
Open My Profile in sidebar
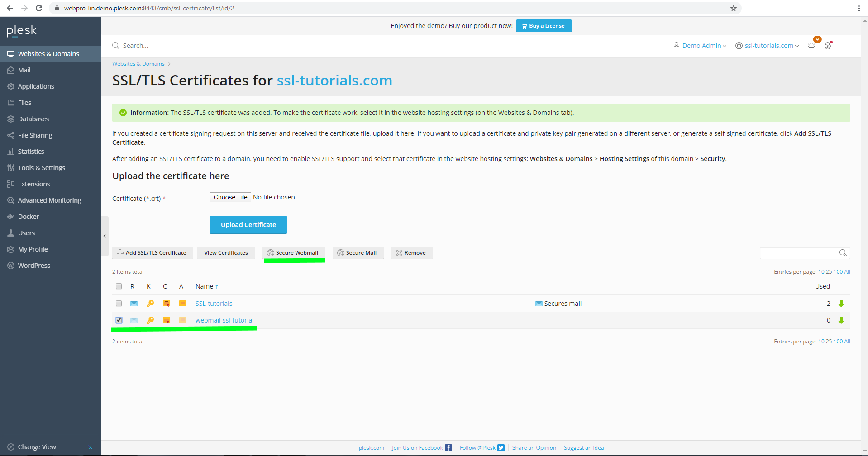51,249
